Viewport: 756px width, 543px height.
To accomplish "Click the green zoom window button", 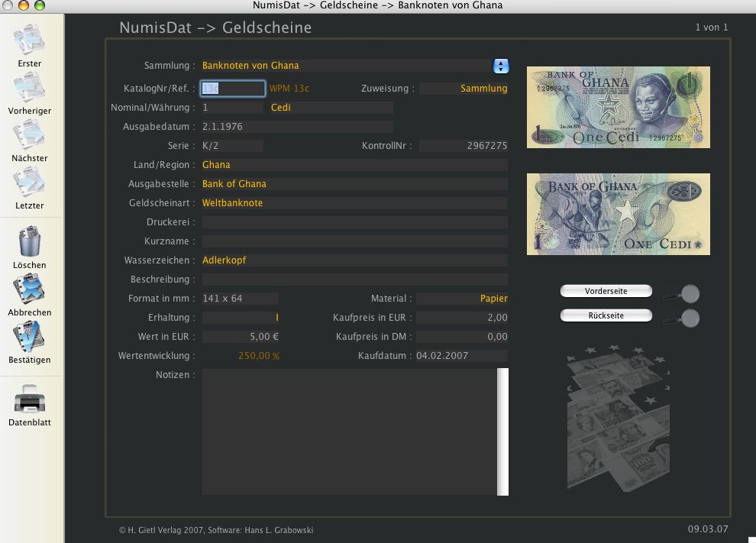I will 40,5.
